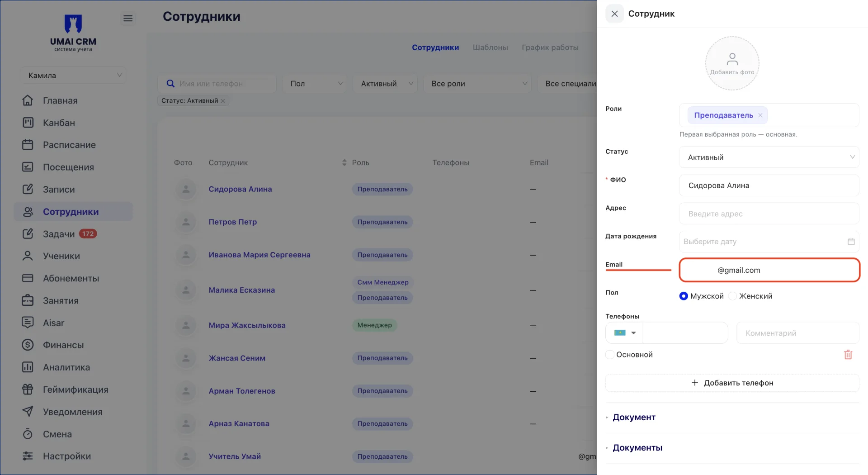This screenshot has width=868, height=475.
Task: Delete phone with red trash icon
Action: (x=848, y=355)
